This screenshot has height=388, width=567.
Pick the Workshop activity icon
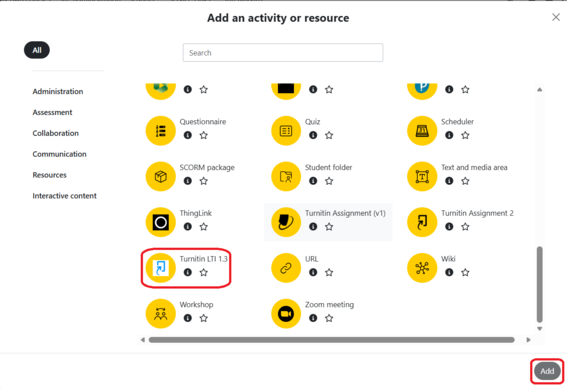161,314
